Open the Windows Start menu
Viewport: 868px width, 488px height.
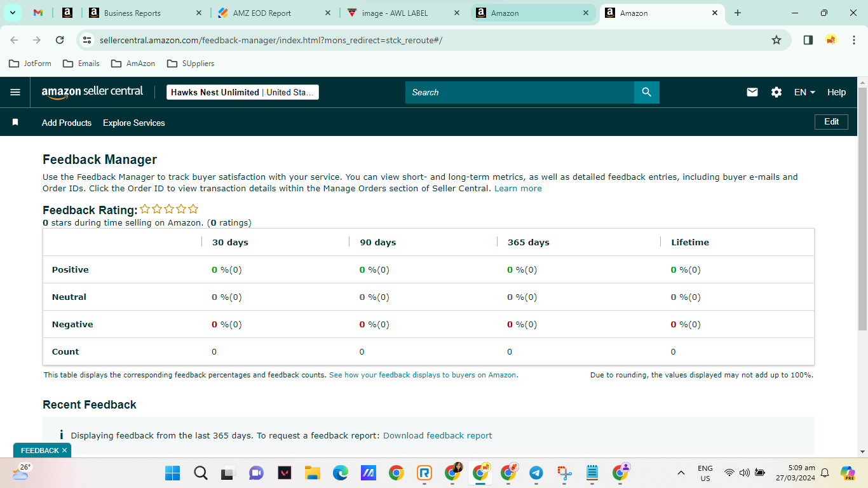click(172, 473)
